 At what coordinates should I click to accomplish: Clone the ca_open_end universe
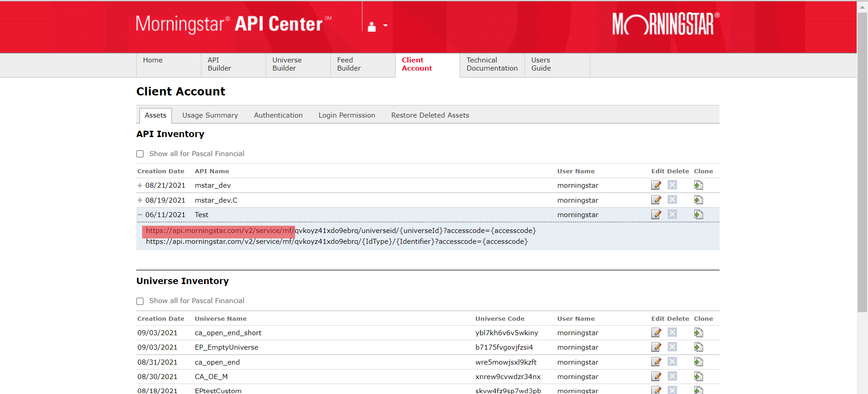pos(699,362)
